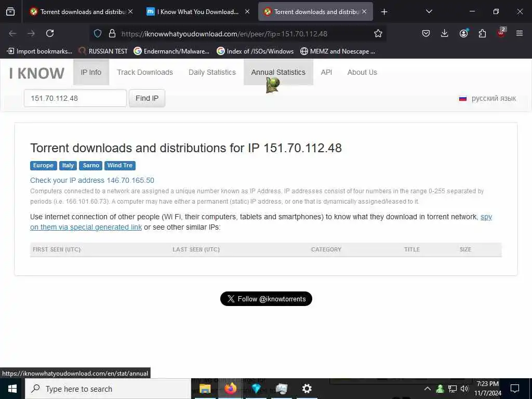Click the Wind Tre provider tag
Viewport: 532px width, 399px height.
(x=120, y=165)
